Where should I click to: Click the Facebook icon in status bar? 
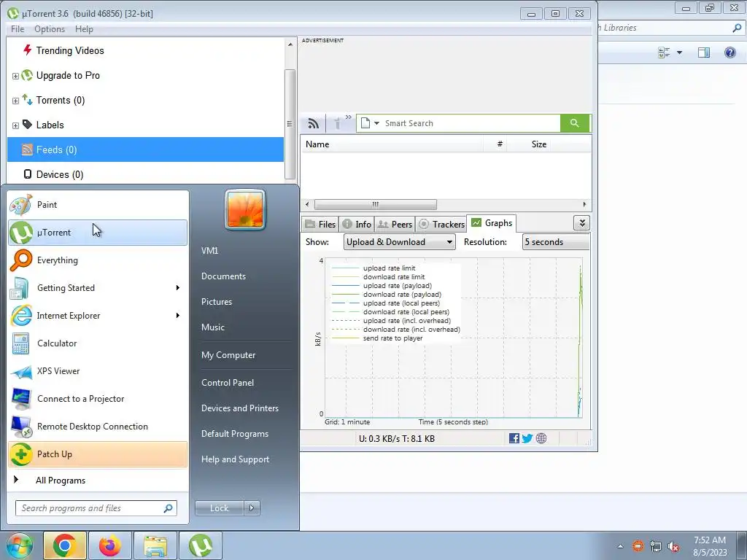(514, 438)
